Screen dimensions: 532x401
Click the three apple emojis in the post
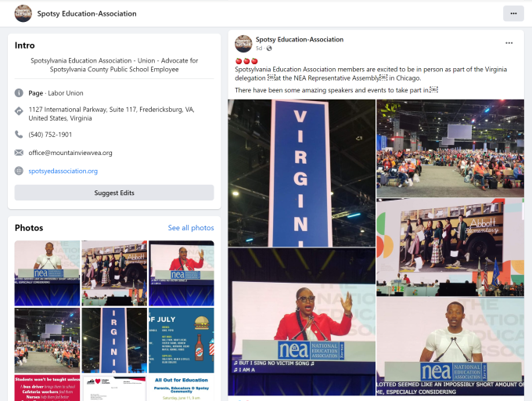pos(246,61)
